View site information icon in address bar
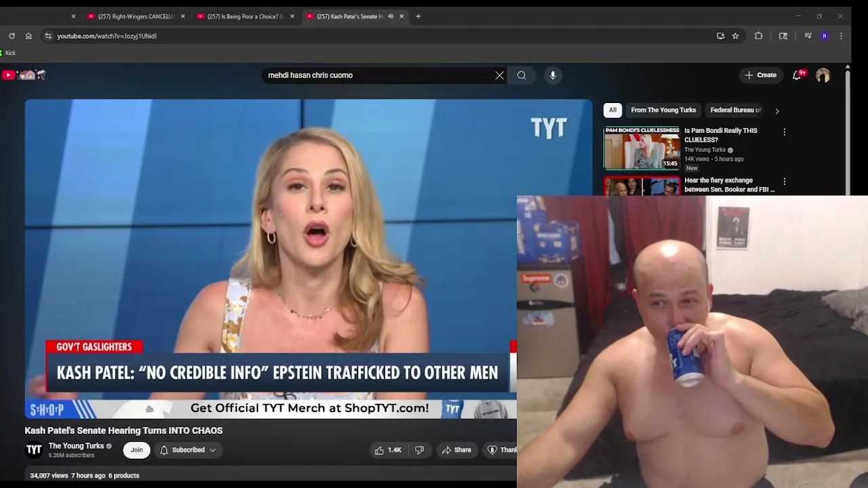The height and width of the screenshot is (488, 868). click(47, 36)
